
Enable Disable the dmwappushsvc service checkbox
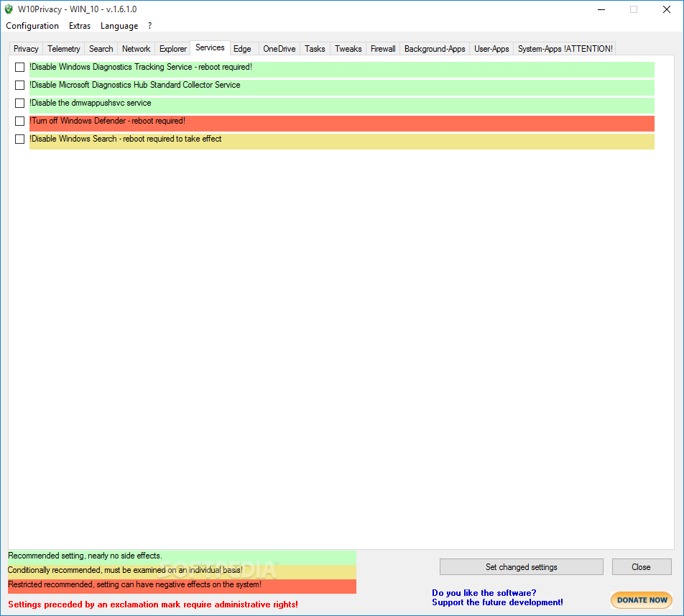tap(19, 103)
